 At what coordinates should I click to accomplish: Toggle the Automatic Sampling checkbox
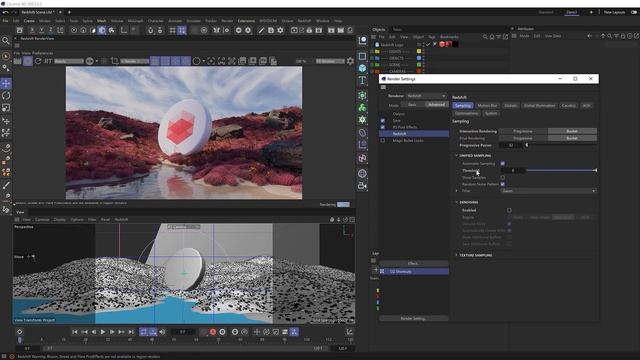pyautogui.click(x=502, y=163)
